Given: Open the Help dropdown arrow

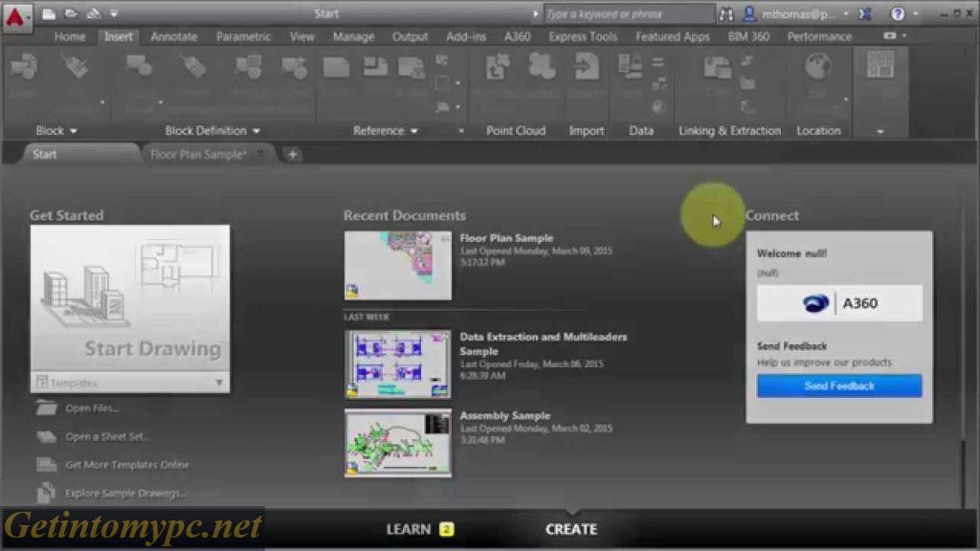Looking at the screenshot, I should point(916,13).
